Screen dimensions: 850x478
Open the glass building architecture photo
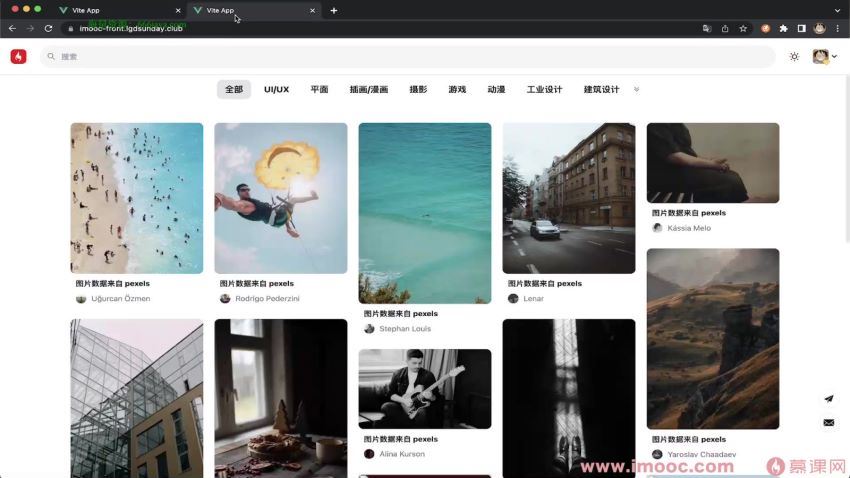(x=137, y=398)
